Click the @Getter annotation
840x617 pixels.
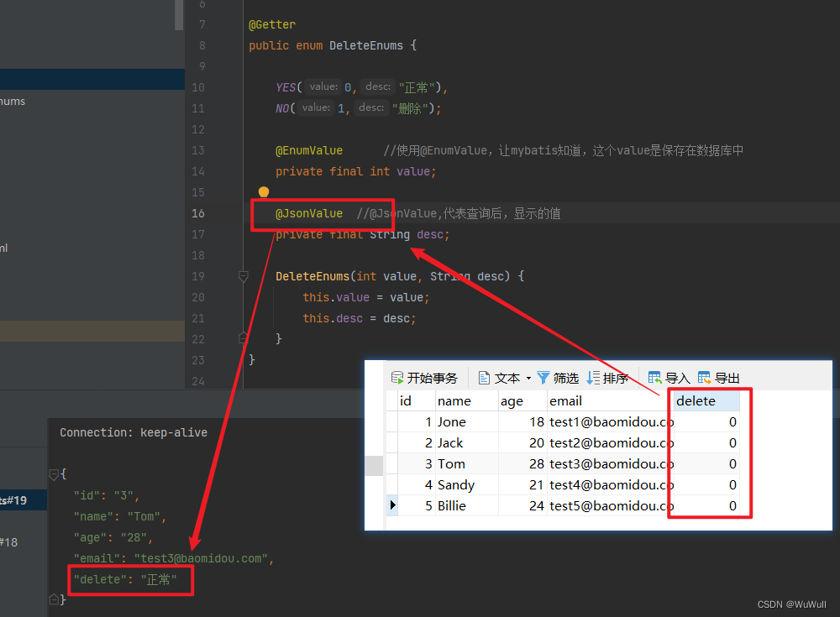point(272,24)
